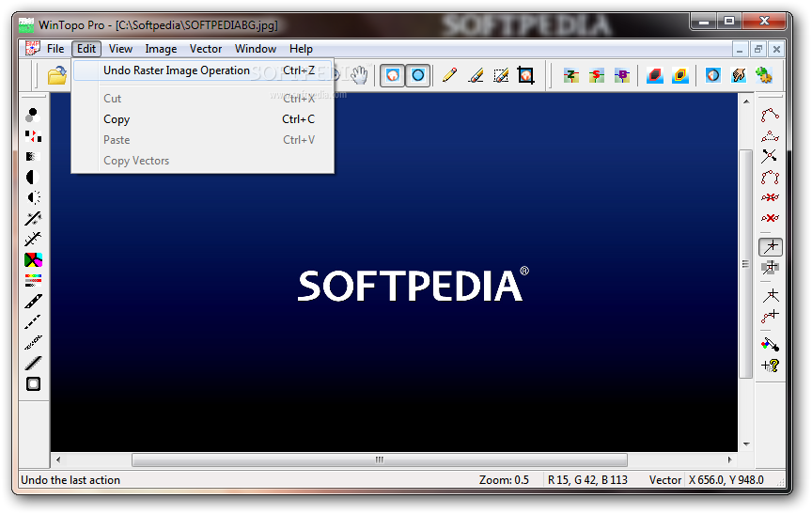Screen dimensions: 812x514
Task: Open the Vector menu
Action: click(206, 49)
